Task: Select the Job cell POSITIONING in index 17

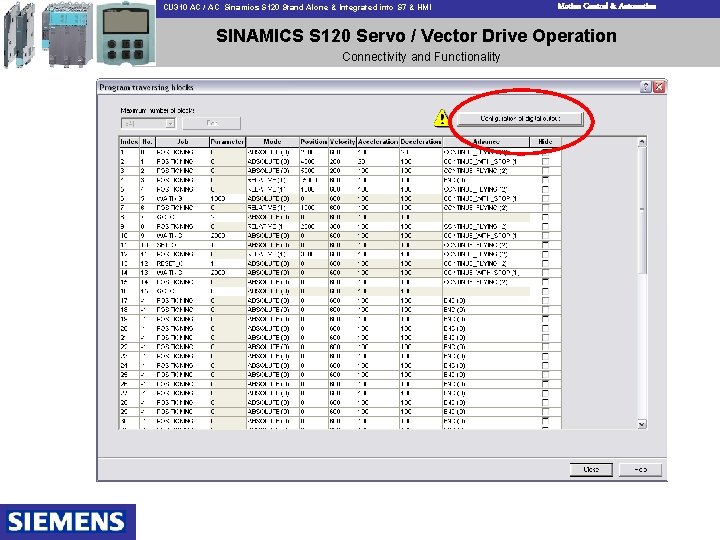Action: [182, 301]
